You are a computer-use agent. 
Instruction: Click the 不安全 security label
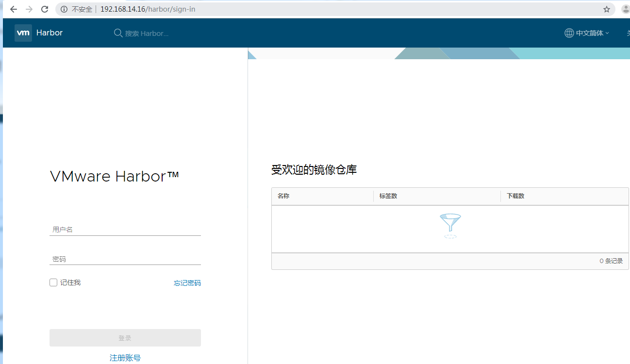coord(82,9)
